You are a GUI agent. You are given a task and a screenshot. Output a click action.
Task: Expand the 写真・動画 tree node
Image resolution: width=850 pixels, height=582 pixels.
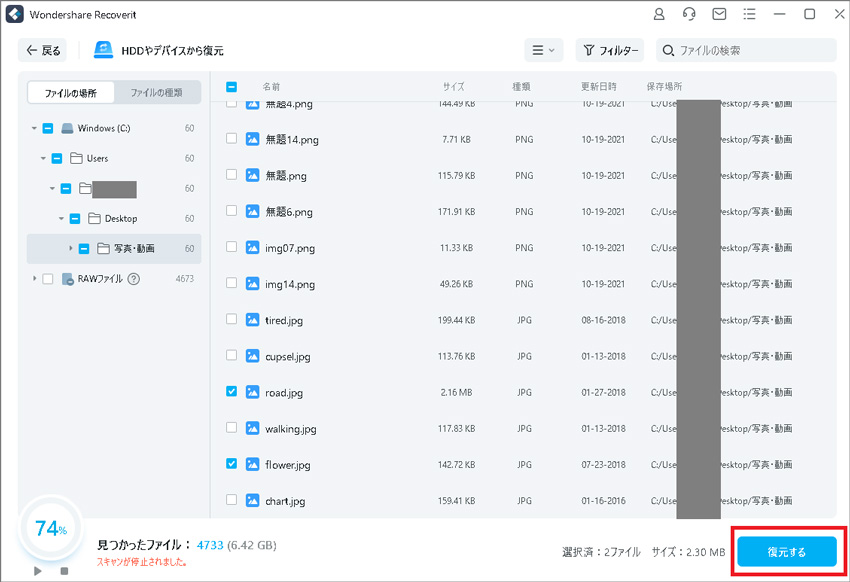[x=70, y=249]
